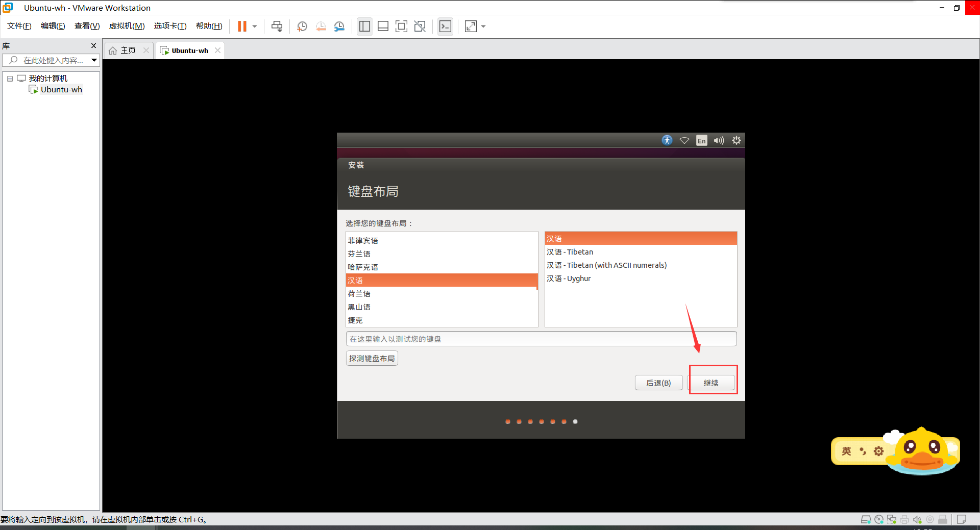Click the stretch guest display icon
This screenshot has height=530, width=980.
[x=471, y=27]
